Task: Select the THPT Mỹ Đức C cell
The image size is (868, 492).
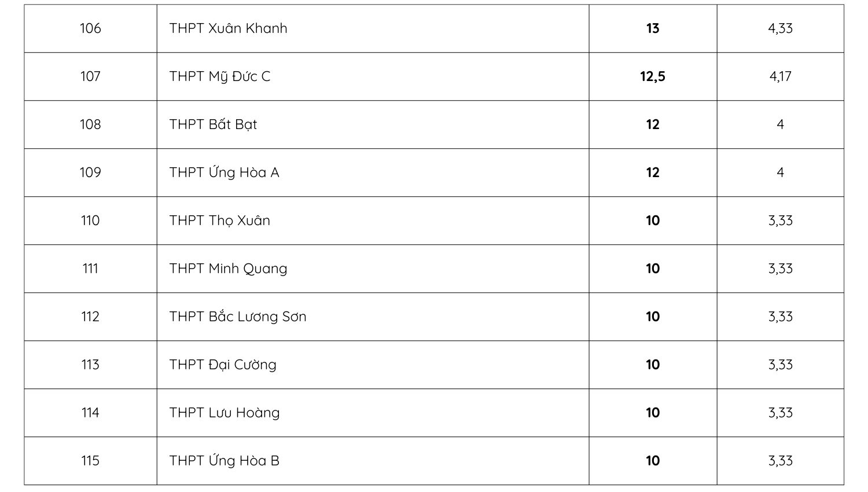Action: click(x=219, y=76)
